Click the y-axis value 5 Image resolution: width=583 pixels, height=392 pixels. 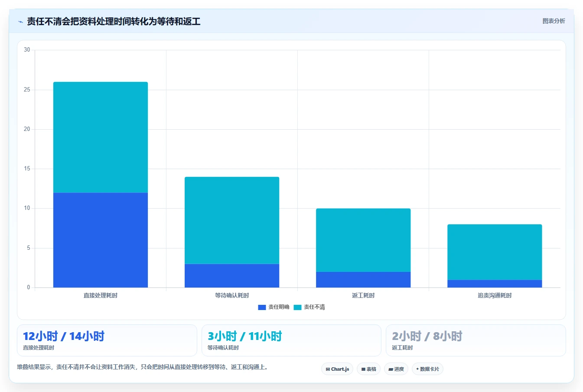(x=29, y=248)
